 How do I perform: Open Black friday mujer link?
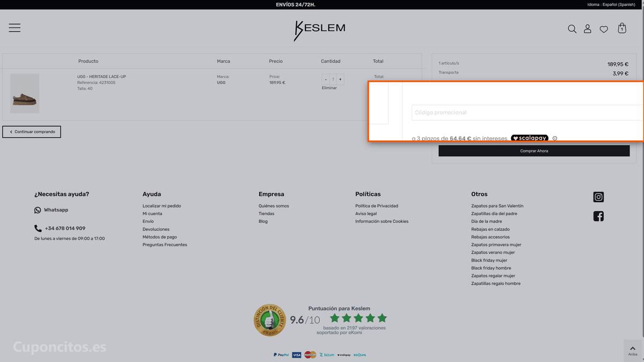click(x=489, y=260)
